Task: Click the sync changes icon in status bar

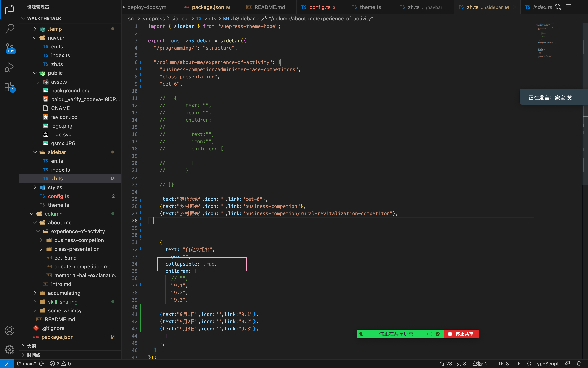Action: [x=41, y=364]
